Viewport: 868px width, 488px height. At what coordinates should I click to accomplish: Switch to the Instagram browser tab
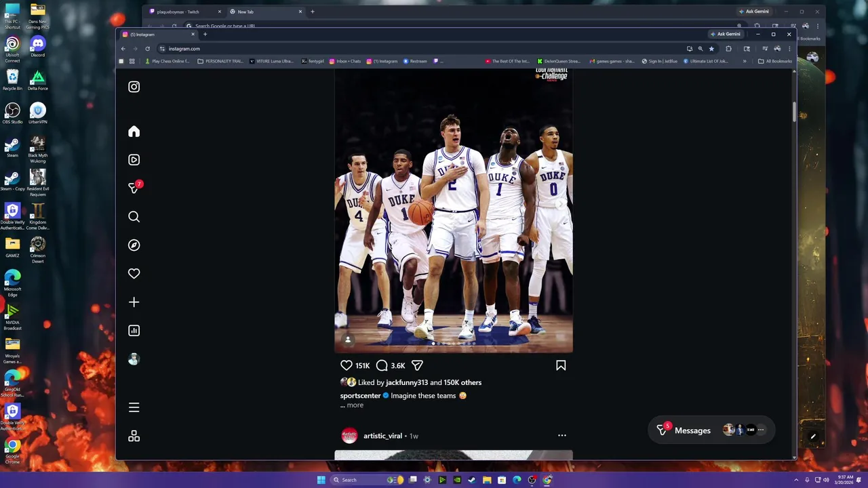158,34
